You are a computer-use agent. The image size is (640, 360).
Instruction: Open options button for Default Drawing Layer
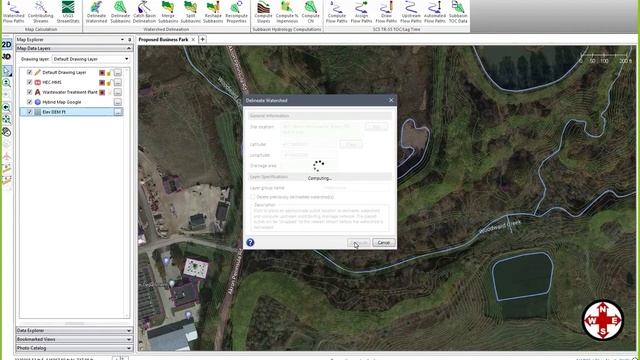(118, 73)
